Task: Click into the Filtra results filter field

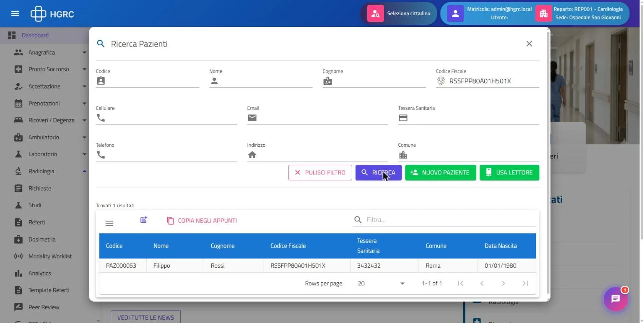Action: pyautogui.click(x=444, y=220)
